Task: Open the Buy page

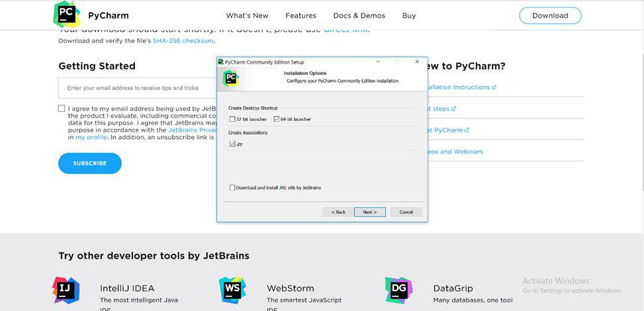Action: [409, 15]
